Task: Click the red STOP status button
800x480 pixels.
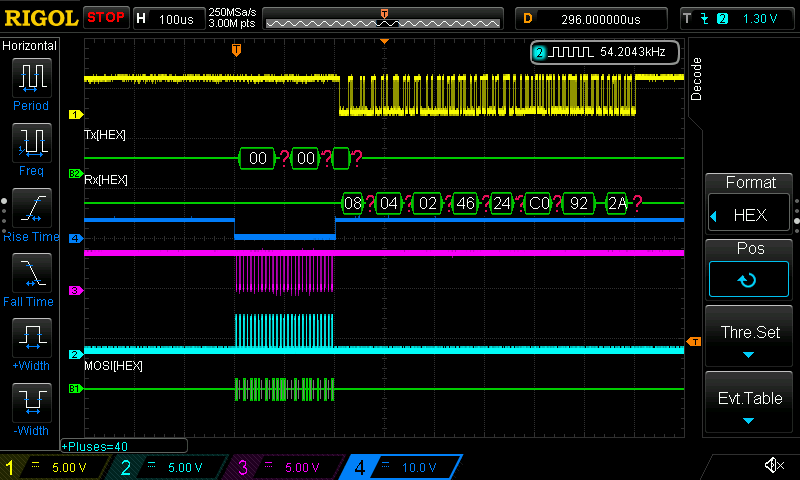Action: pos(106,18)
